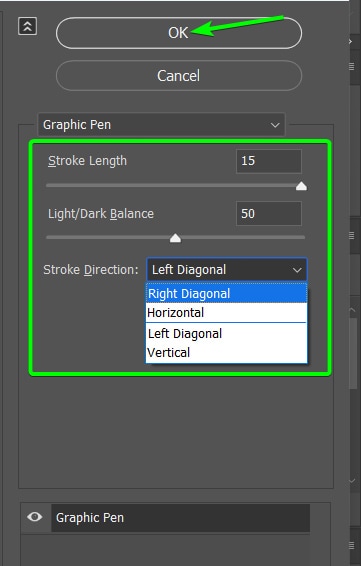Click the Stroke Direction Left Diagonal combo box
Image resolution: width=361 pixels, height=566 pixels.
point(227,270)
